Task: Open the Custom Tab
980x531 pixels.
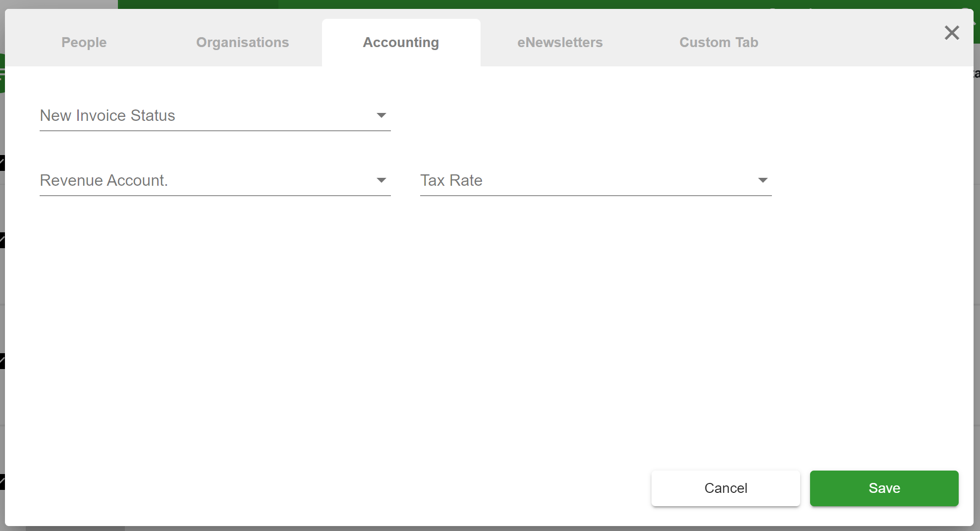Action: [718, 43]
